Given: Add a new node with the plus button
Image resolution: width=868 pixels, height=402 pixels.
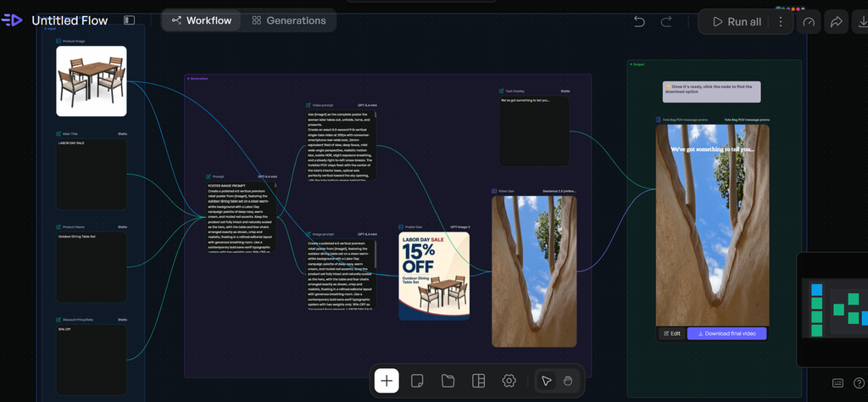Looking at the screenshot, I should [x=387, y=381].
